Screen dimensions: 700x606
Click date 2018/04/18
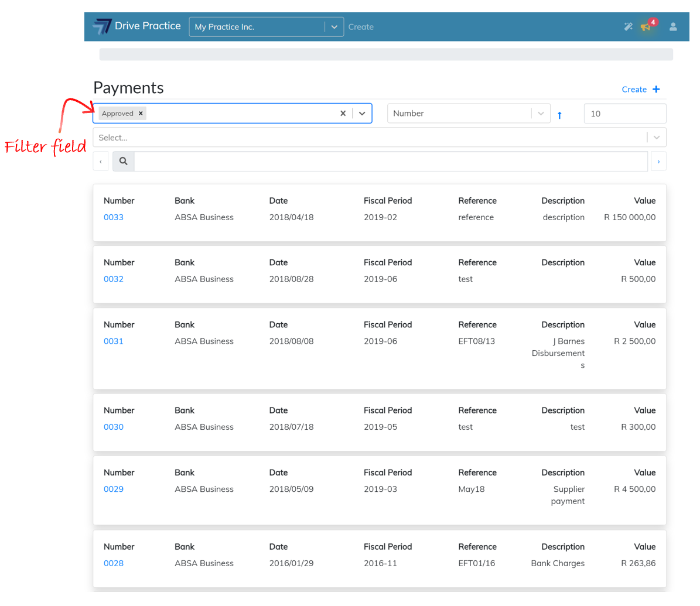pos(291,217)
